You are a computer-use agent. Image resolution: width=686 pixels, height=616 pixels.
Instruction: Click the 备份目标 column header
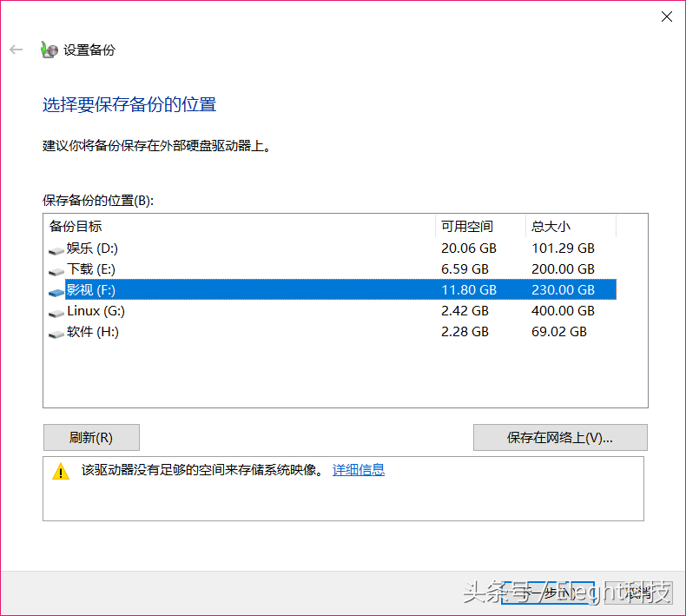[x=240, y=227]
